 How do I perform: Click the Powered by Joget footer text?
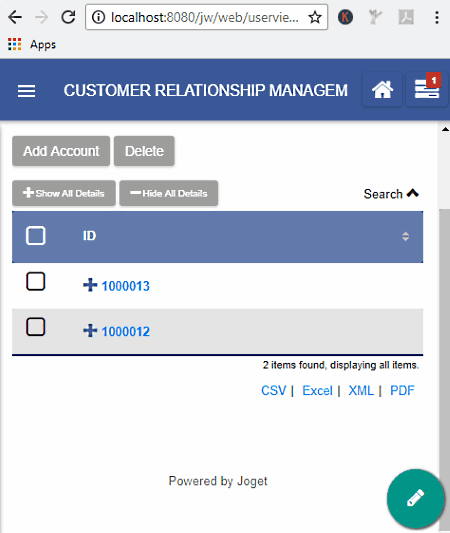[218, 481]
